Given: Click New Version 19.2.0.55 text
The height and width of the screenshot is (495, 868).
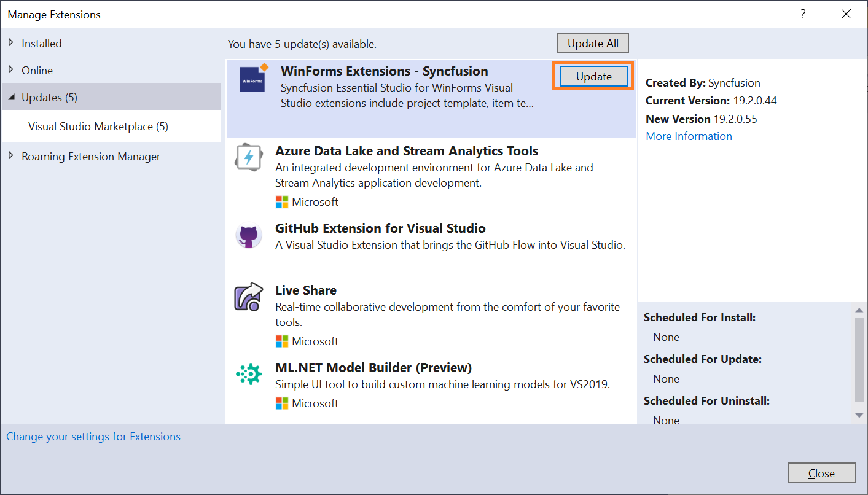Looking at the screenshot, I should click(x=702, y=119).
